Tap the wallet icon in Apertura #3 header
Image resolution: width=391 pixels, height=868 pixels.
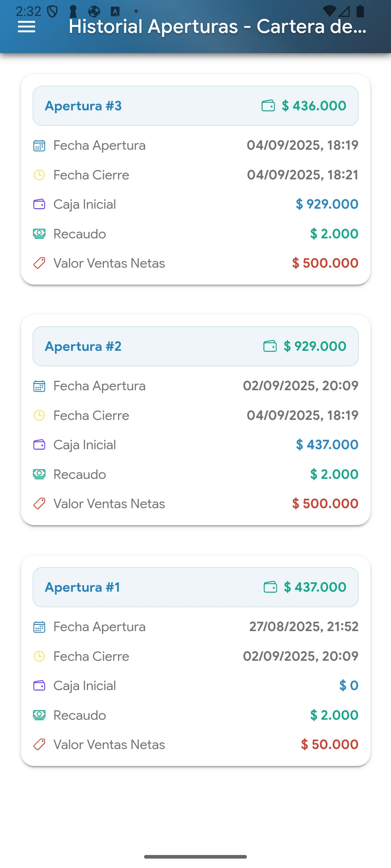point(268,106)
